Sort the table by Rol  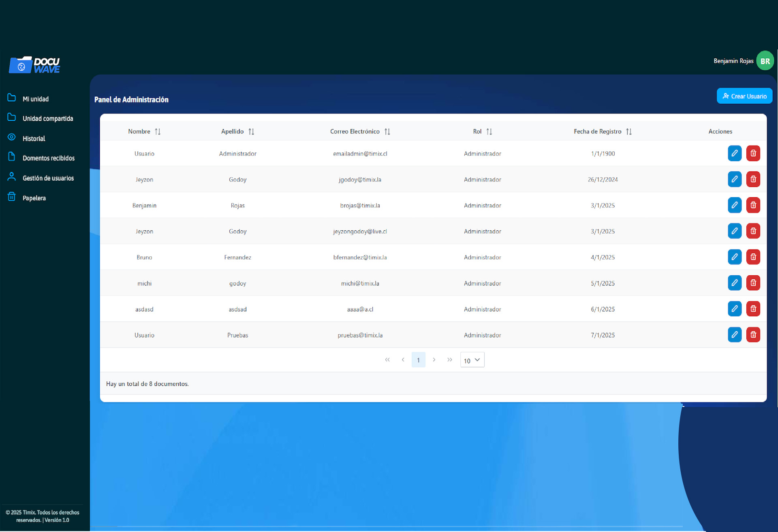[x=489, y=132]
